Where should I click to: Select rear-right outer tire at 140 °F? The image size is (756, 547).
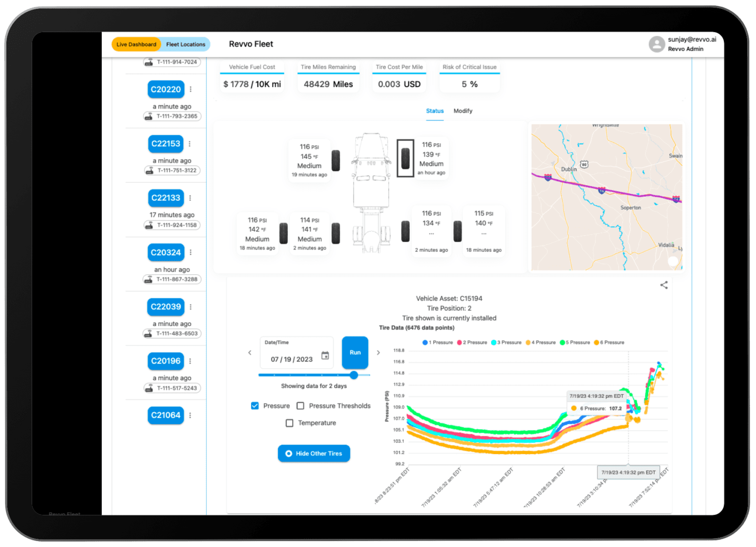[458, 231]
